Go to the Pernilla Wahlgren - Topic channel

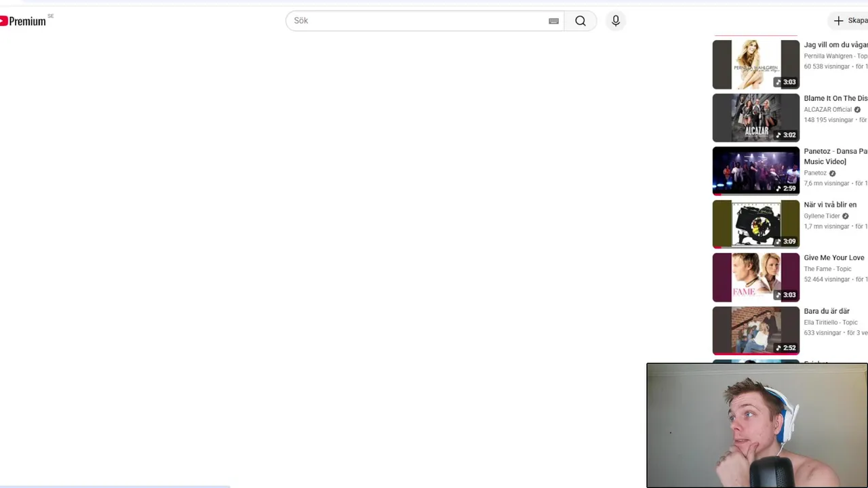(835, 56)
